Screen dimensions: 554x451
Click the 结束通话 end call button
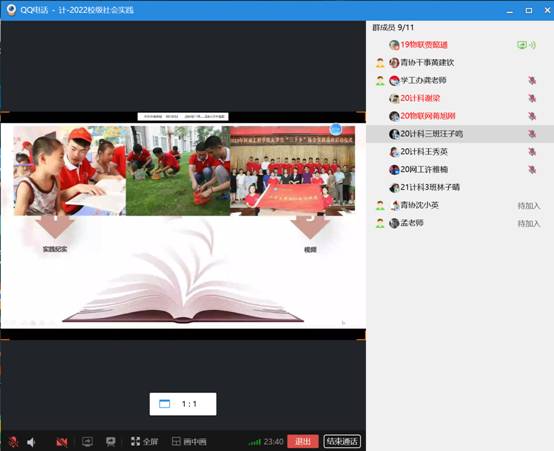coord(342,441)
